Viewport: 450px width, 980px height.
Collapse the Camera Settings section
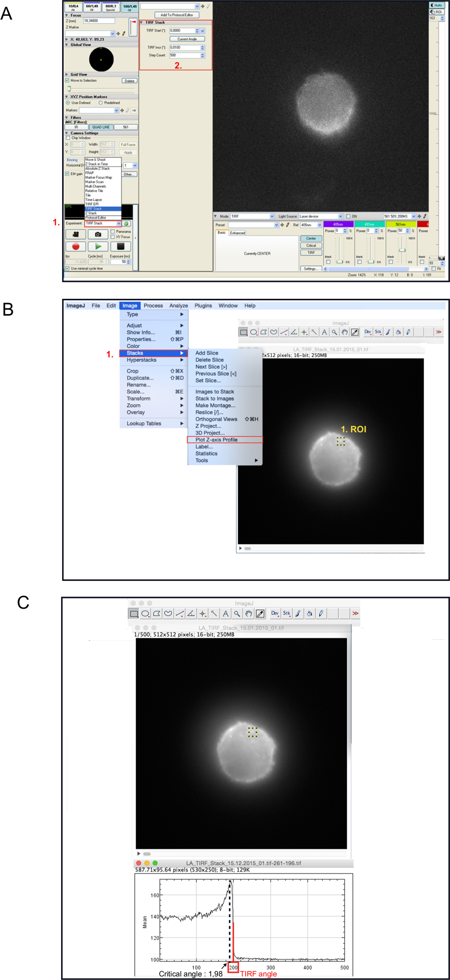[67, 133]
